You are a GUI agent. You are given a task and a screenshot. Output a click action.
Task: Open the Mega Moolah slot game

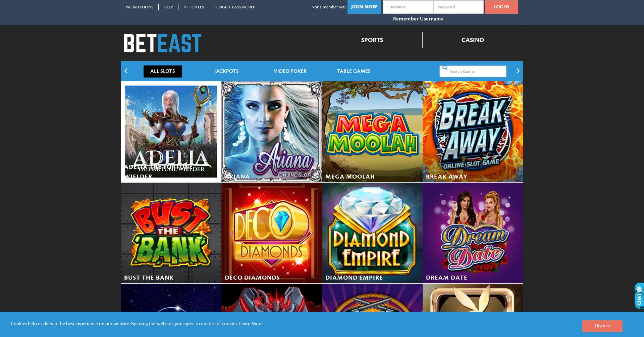tap(372, 132)
